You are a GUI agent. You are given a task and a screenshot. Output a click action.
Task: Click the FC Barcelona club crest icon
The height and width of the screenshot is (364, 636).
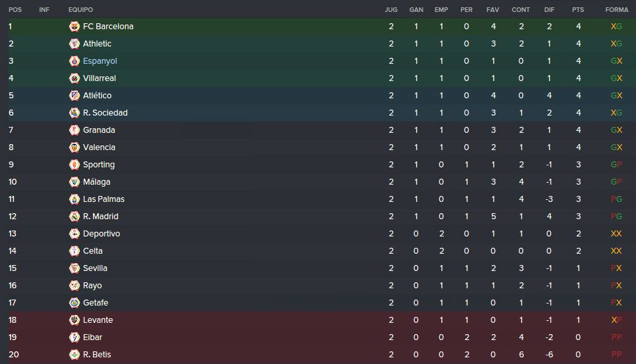(x=74, y=27)
